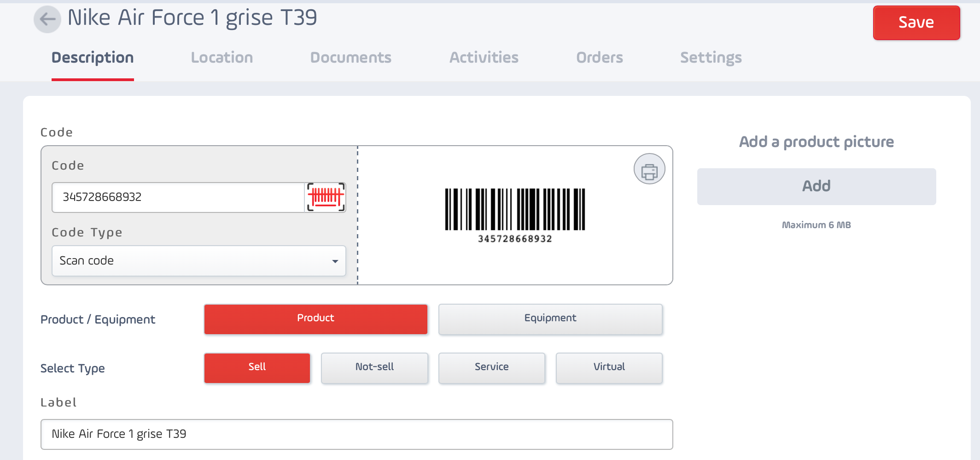Expand the Scan code dropdown arrow
Viewport: 980px width, 460px height.
335,261
